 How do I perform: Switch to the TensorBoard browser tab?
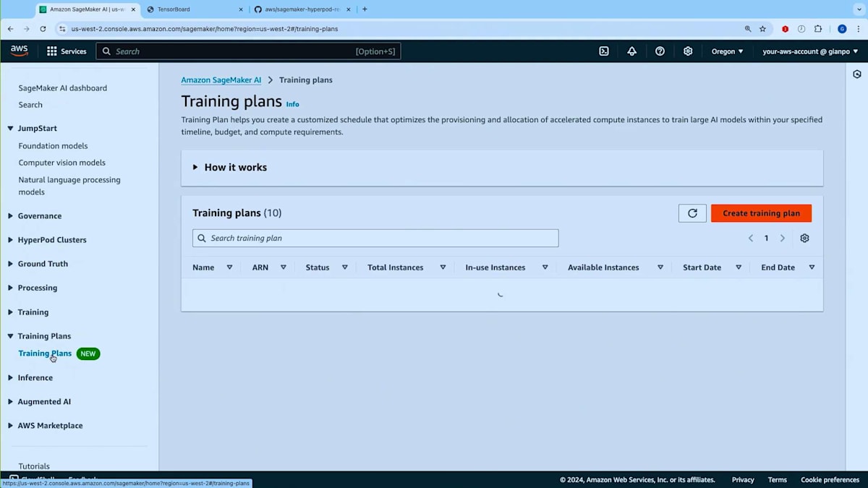tap(196, 9)
